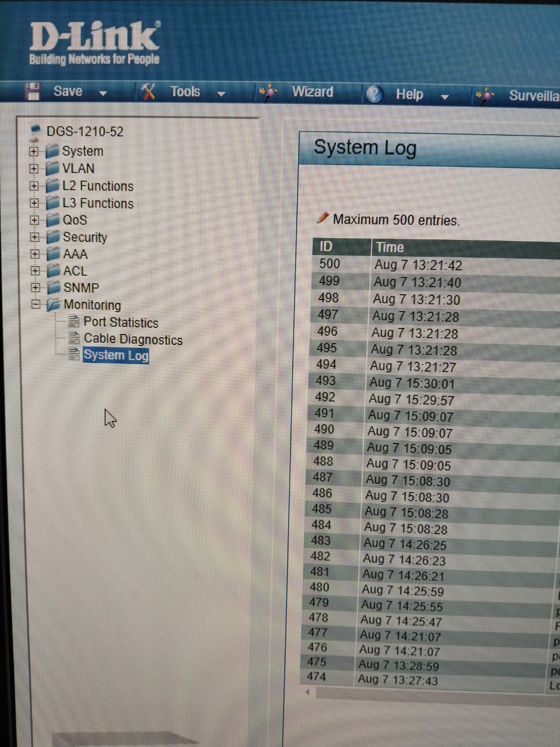560x747 pixels.
Task: Click the Tools wrench icon
Action: pyautogui.click(x=148, y=91)
